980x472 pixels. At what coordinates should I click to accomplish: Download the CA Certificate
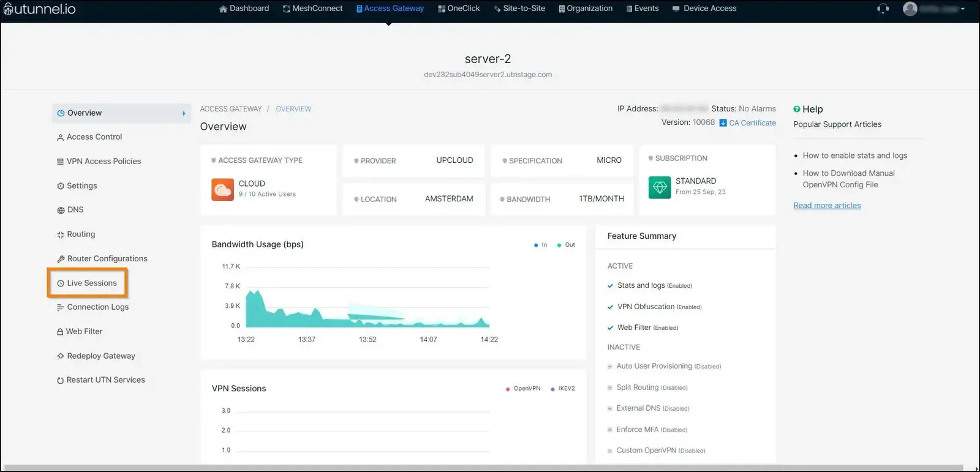coord(752,123)
